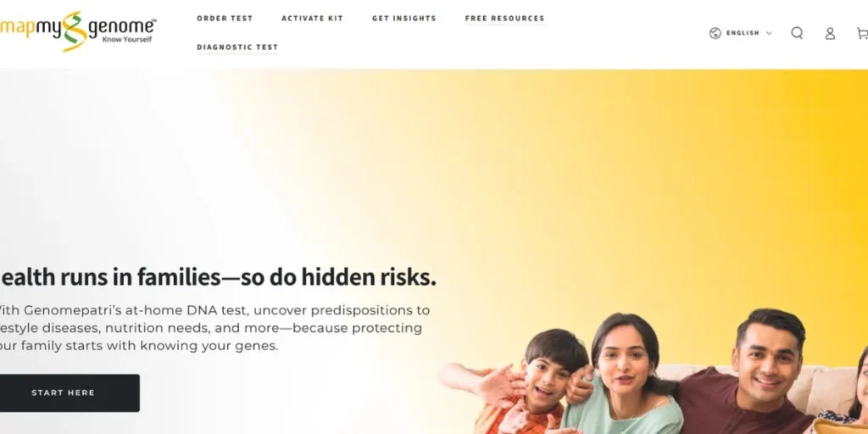Image resolution: width=868 pixels, height=434 pixels.
Task: Click the globe language icon
Action: tap(715, 33)
